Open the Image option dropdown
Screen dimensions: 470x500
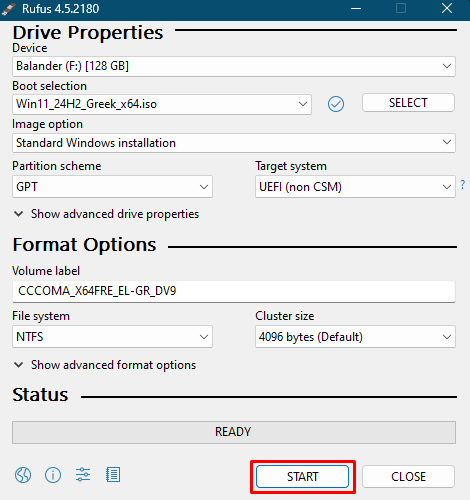234,143
